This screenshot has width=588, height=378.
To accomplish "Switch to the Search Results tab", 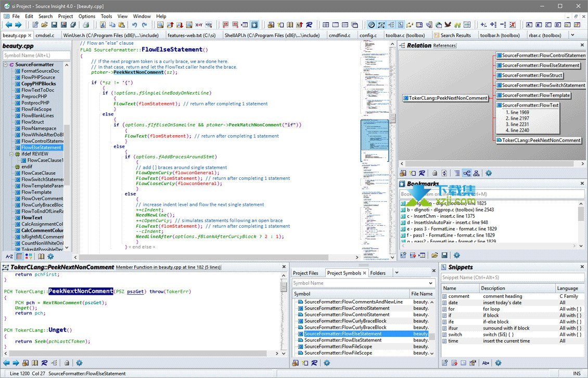I will click(452, 35).
